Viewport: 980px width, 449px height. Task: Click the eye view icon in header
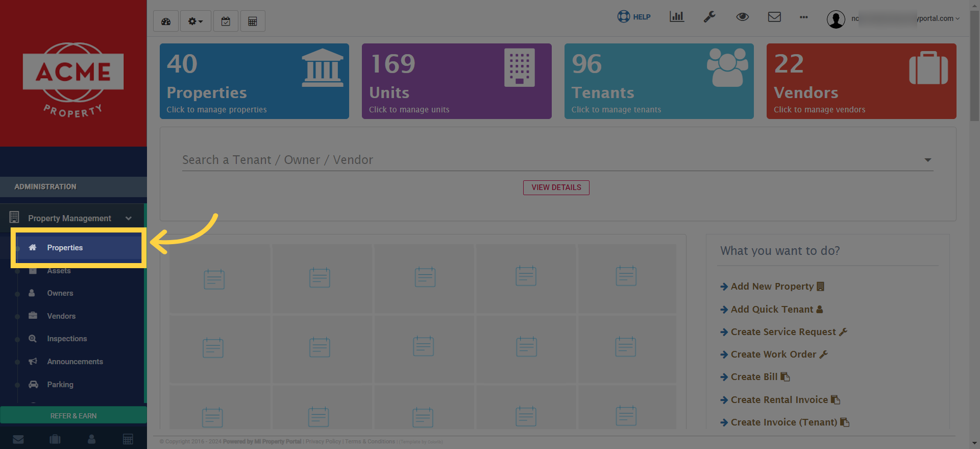[x=742, y=17]
